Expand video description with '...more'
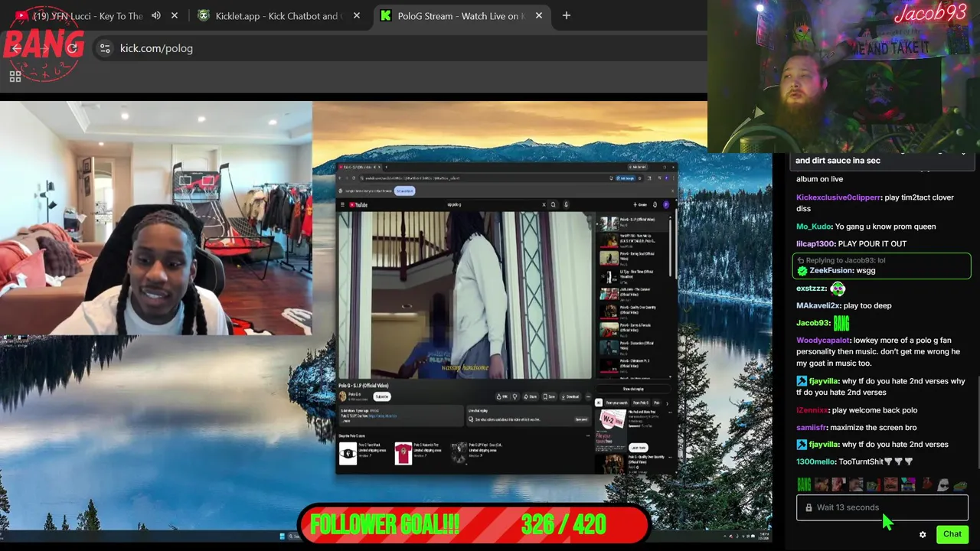 [347, 421]
